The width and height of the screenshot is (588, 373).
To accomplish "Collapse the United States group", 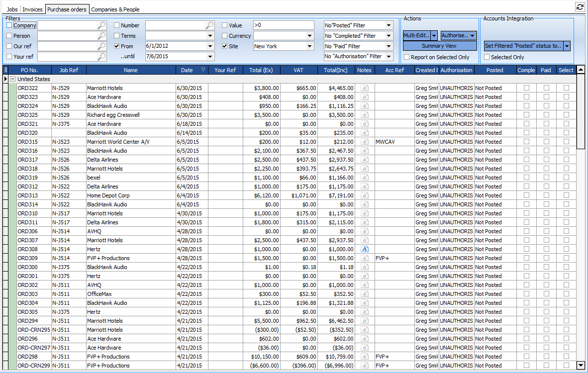I will 12,79.
